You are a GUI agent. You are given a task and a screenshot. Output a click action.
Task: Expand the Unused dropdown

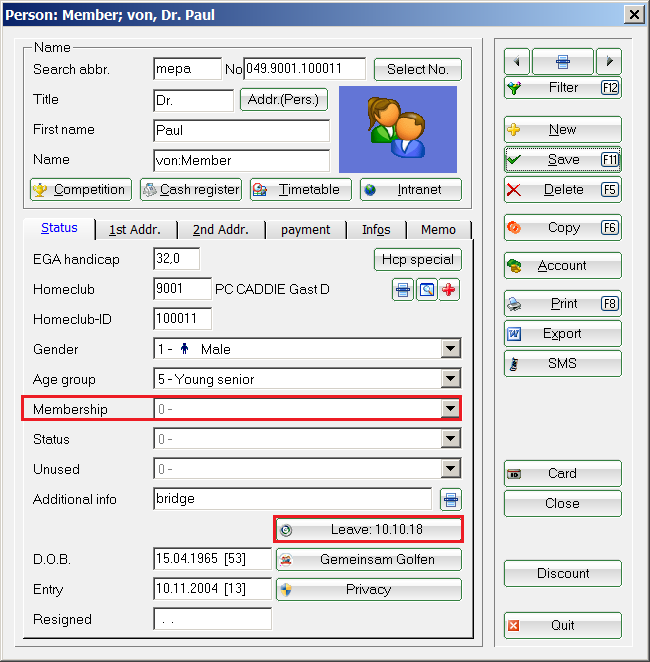pos(450,469)
